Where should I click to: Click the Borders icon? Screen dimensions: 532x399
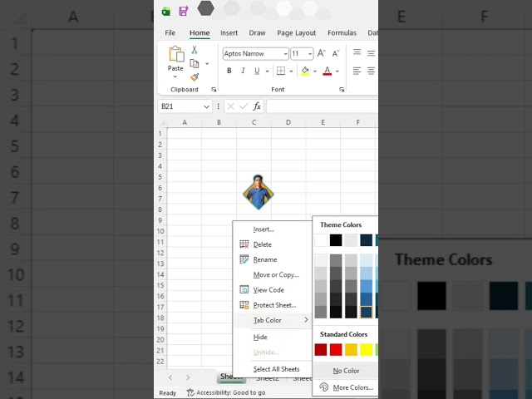[x=281, y=71]
